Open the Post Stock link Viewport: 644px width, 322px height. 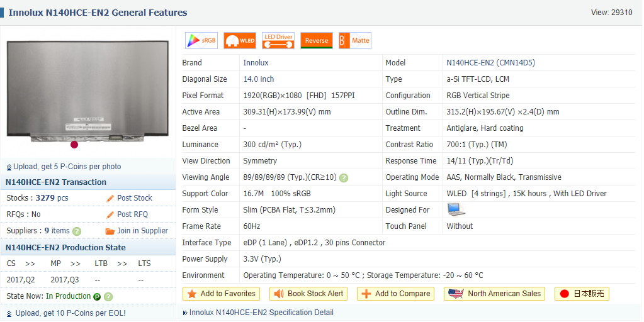point(134,197)
